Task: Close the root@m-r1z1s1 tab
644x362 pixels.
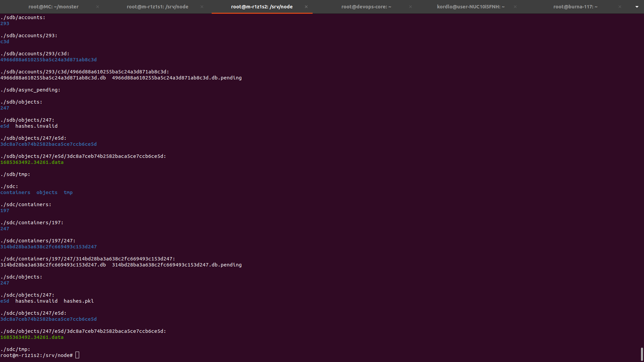Action: [x=202, y=7]
